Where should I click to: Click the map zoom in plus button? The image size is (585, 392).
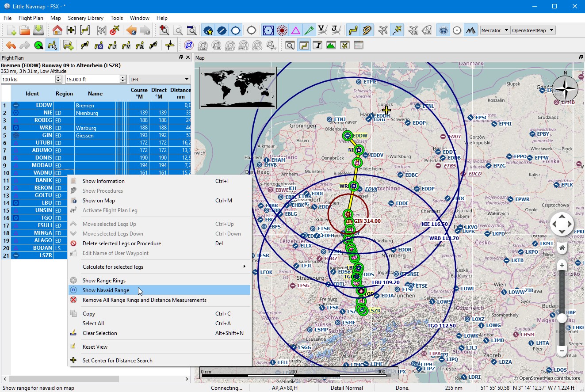click(562, 265)
